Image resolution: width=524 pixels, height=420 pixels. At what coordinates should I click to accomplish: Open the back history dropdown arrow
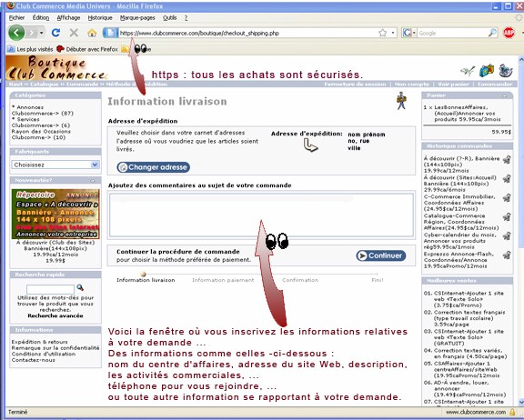pyautogui.click(x=42, y=33)
